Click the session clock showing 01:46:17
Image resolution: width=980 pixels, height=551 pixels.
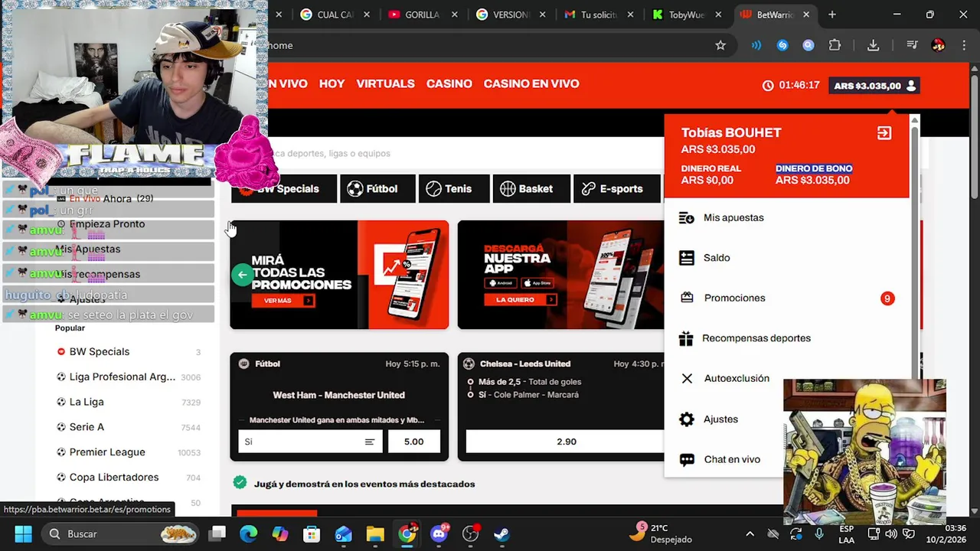point(791,86)
